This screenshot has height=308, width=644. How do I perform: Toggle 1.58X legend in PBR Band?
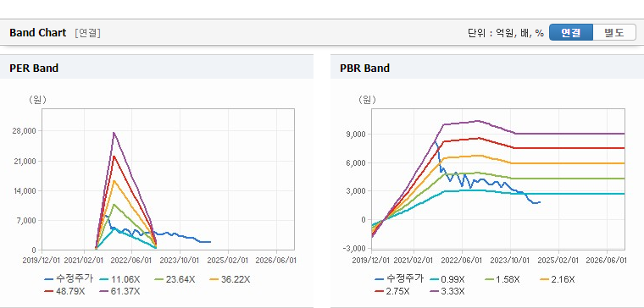pos(502,279)
